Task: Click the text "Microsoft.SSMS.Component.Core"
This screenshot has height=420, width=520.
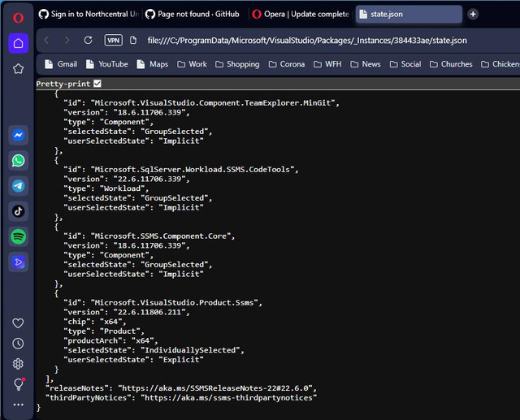Action: (x=161, y=236)
